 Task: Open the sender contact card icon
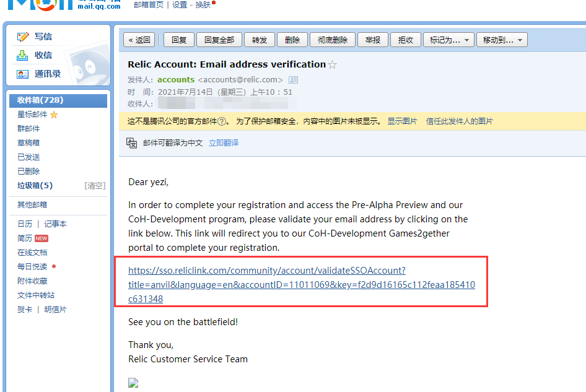coord(294,80)
